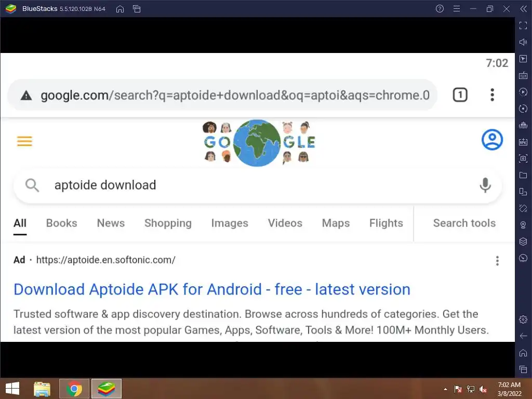Viewport: 532px width, 399px height.
Task: Toggle cursor lock icon in sidebar
Action: point(523,59)
